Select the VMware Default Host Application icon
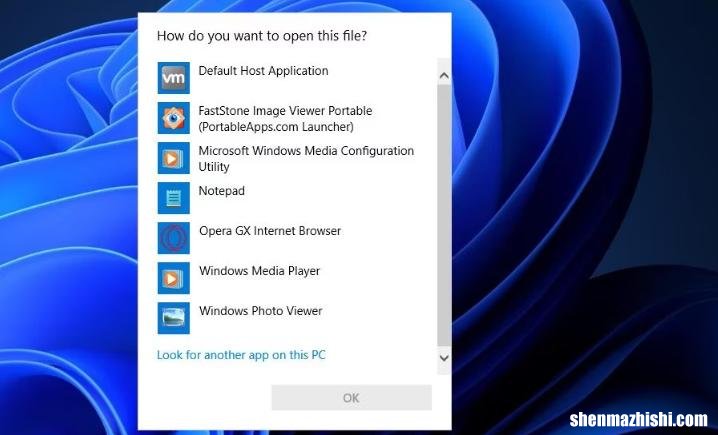Screen dimensions: 718x435 point(174,78)
